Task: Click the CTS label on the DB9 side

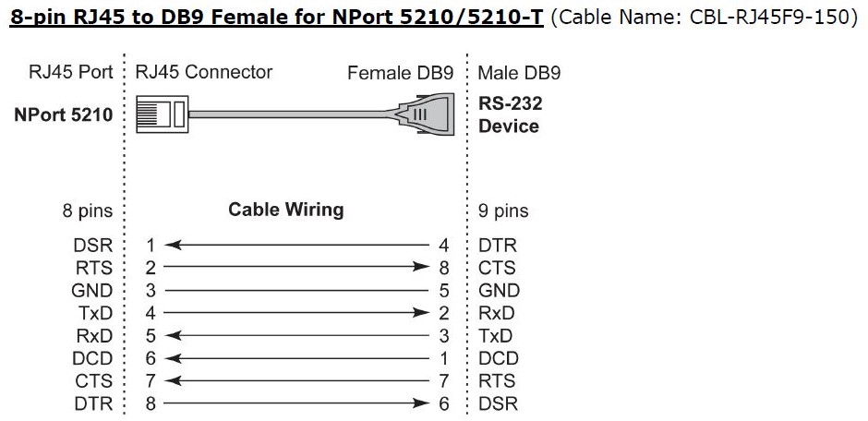Action: pyautogui.click(x=498, y=269)
